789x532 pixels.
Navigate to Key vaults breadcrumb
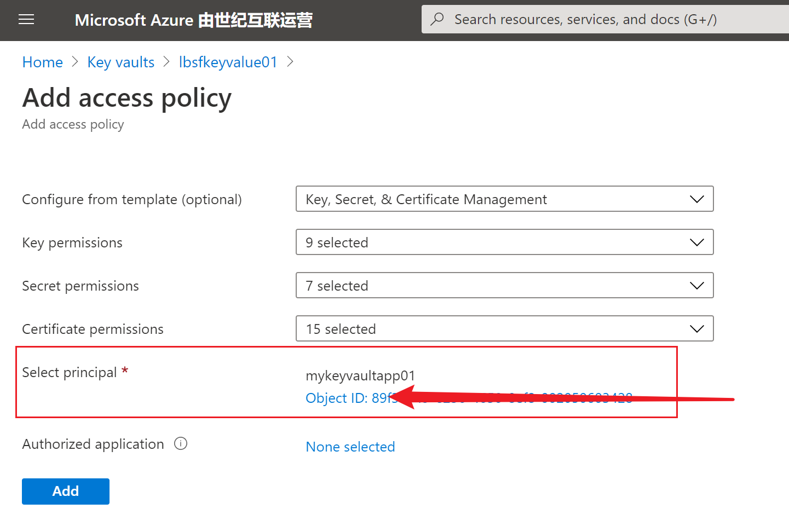pyautogui.click(x=121, y=62)
